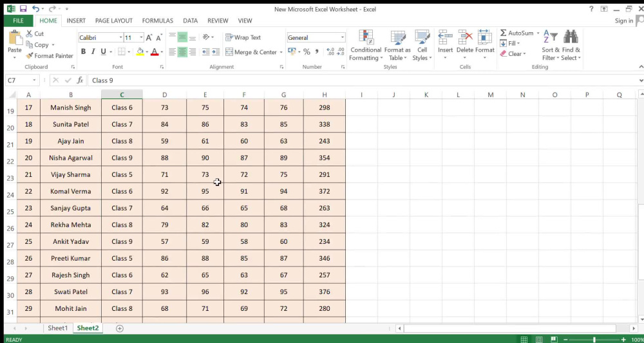
Task: Click the zoom slider handle
Action: (x=594, y=340)
